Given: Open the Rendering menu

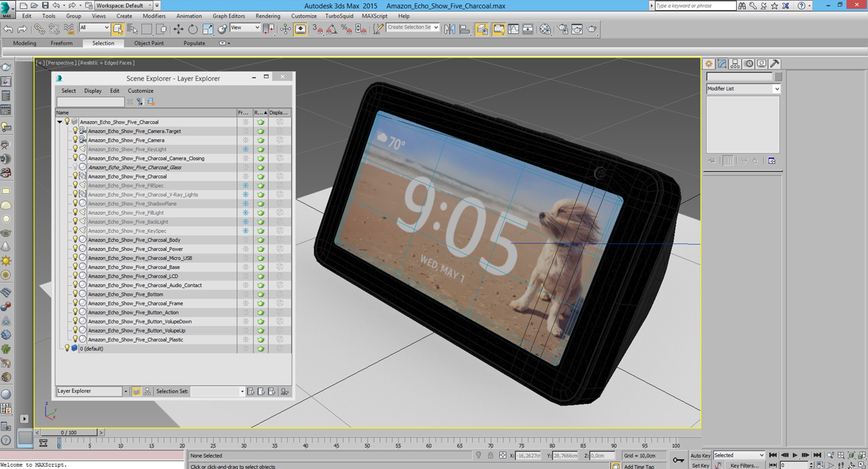Looking at the screenshot, I should coord(268,16).
